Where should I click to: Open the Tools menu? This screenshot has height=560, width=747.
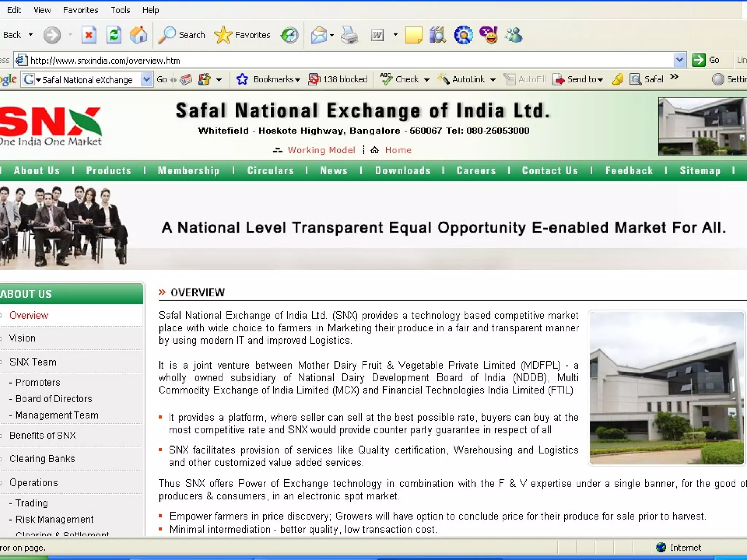[x=120, y=10]
